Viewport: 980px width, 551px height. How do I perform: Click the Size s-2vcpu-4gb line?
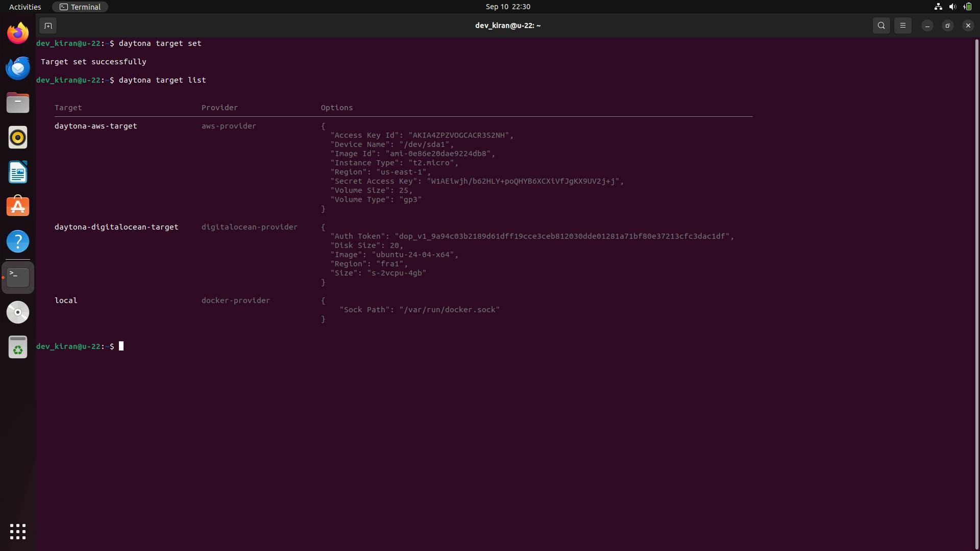click(378, 273)
